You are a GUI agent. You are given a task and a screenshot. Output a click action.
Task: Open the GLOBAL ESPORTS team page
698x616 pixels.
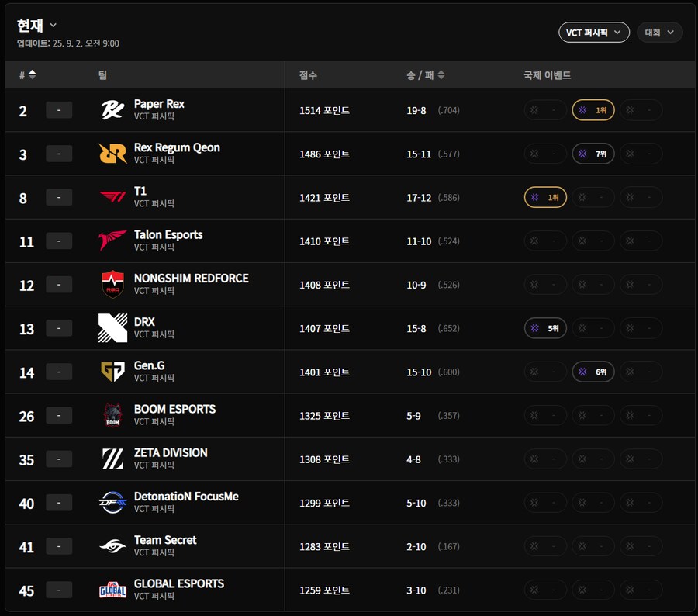point(179,584)
